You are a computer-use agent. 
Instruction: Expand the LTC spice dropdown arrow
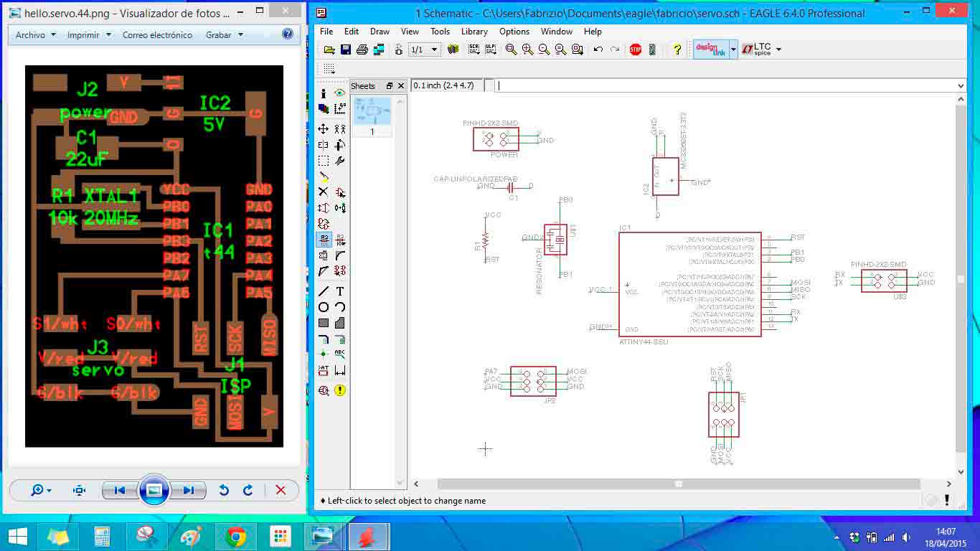(x=778, y=50)
